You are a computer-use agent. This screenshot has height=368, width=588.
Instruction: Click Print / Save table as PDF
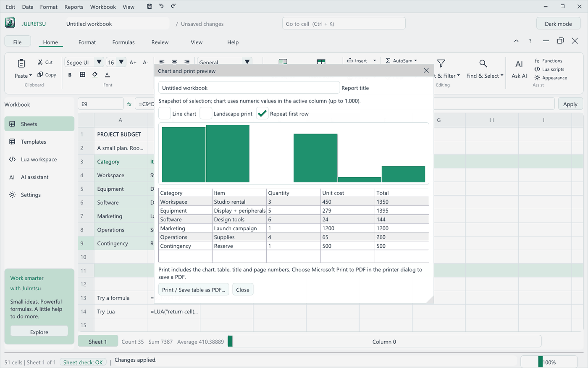click(194, 290)
